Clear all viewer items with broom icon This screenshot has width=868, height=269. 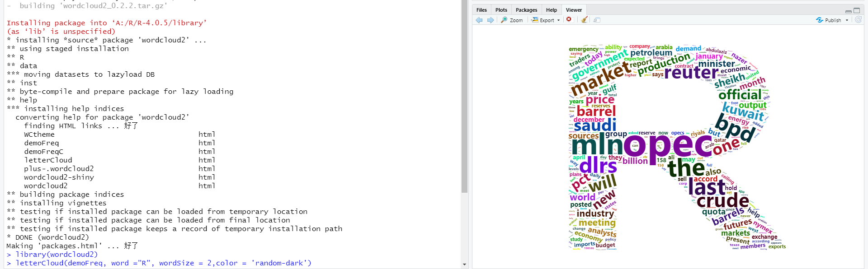pos(585,19)
